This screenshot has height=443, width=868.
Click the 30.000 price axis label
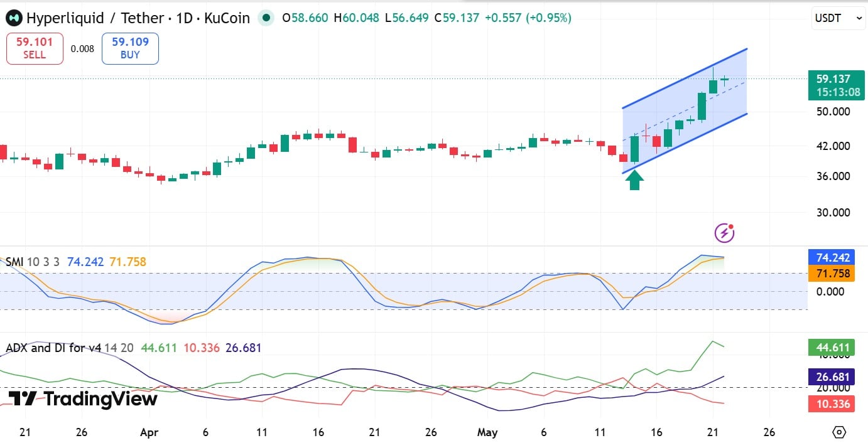tap(833, 212)
